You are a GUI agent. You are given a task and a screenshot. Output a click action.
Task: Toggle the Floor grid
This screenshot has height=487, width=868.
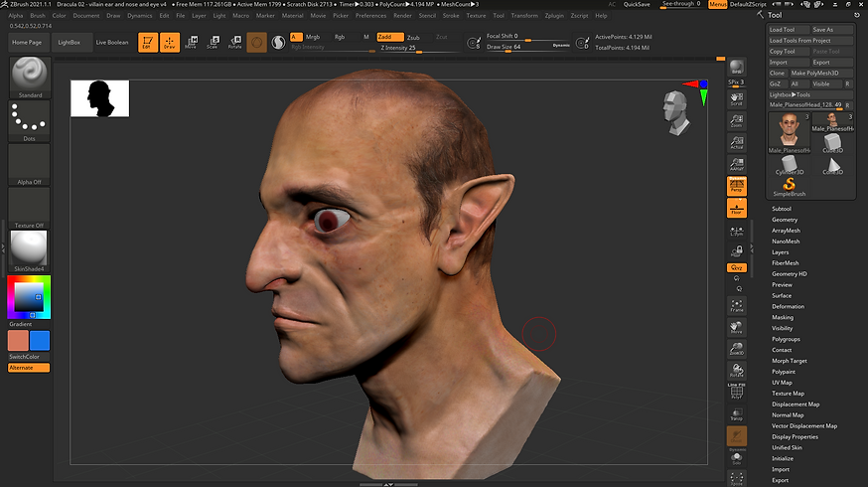tap(736, 209)
